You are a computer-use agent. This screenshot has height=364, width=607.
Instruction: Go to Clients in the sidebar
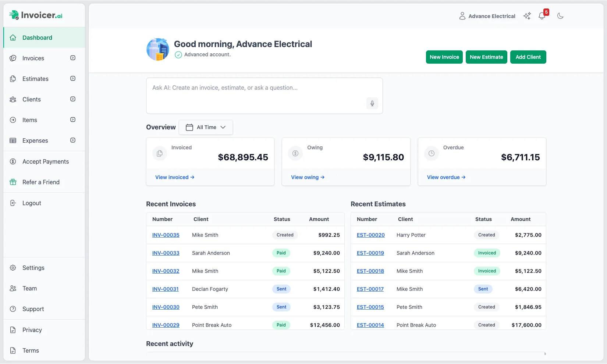(44, 99)
